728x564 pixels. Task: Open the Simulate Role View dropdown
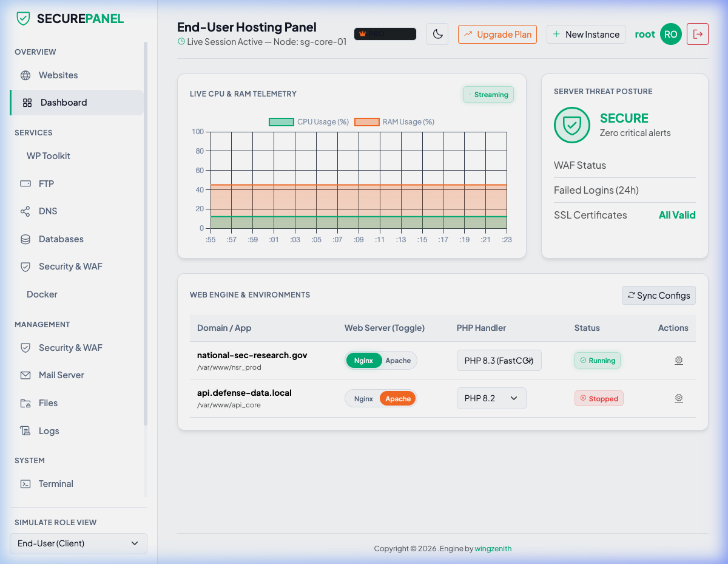[x=78, y=543]
